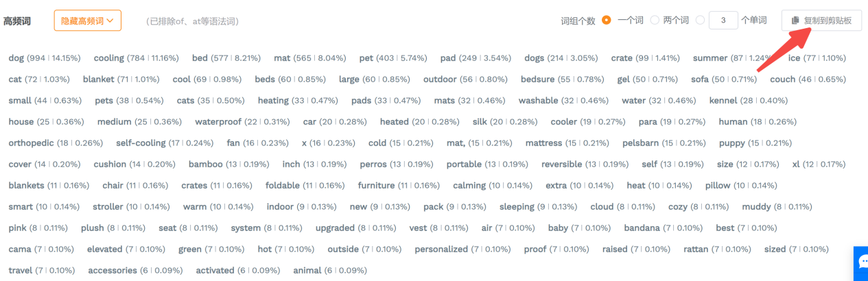Choose the "accessories" keyword
Screen dimensions: 868x281
click(x=134, y=271)
